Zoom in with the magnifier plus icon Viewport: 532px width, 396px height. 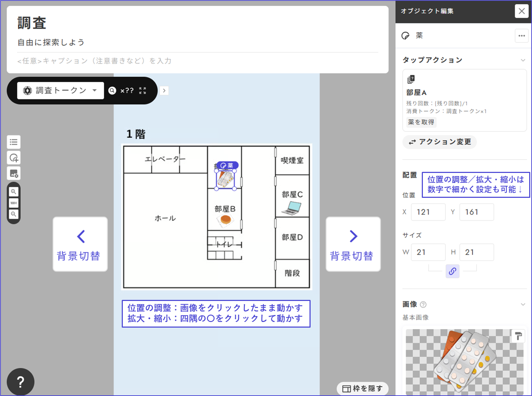pos(13,192)
